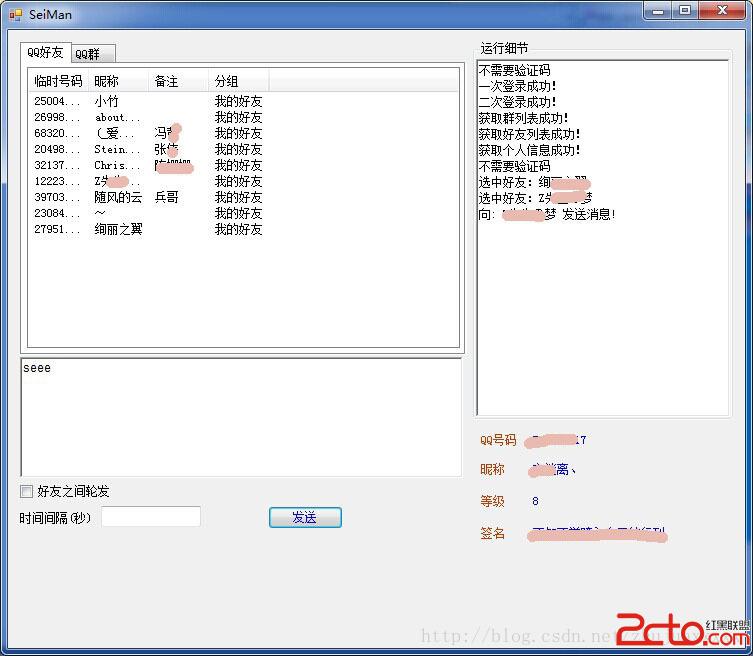Click log line 获取群列表成功!
This screenshot has width=753, height=656.
pos(523,118)
